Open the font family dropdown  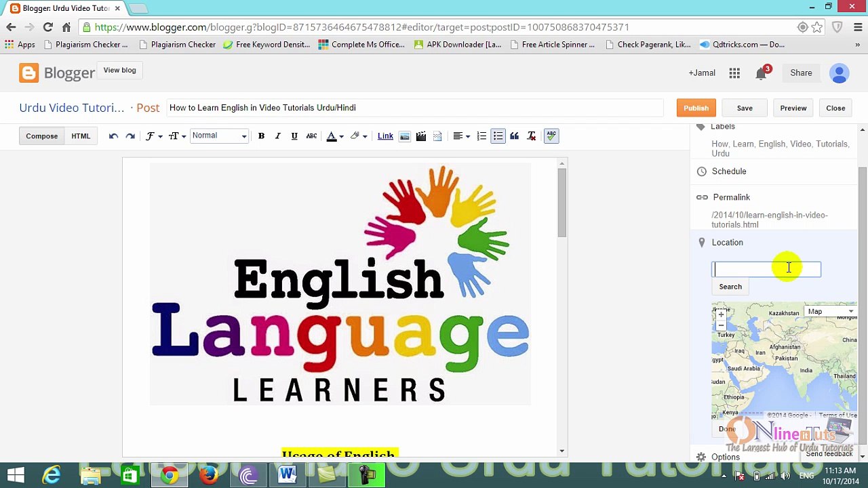(154, 136)
